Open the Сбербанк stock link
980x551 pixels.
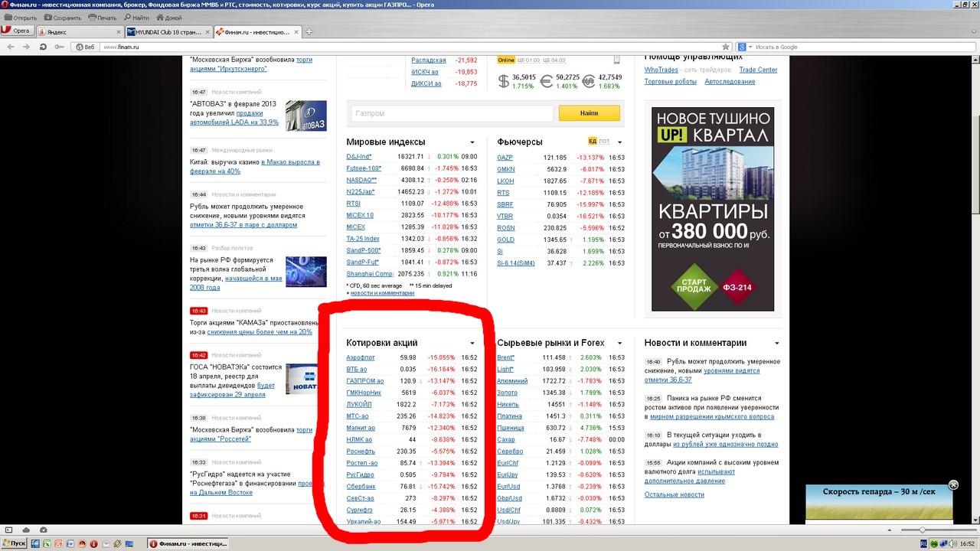[361, 487]
